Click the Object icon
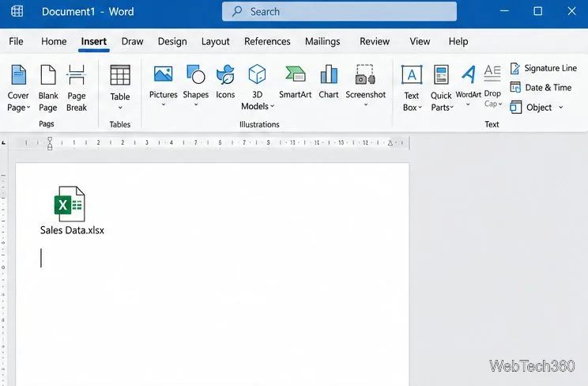The width and height of the screenshot is (588, 386). [x=515, y=108]
